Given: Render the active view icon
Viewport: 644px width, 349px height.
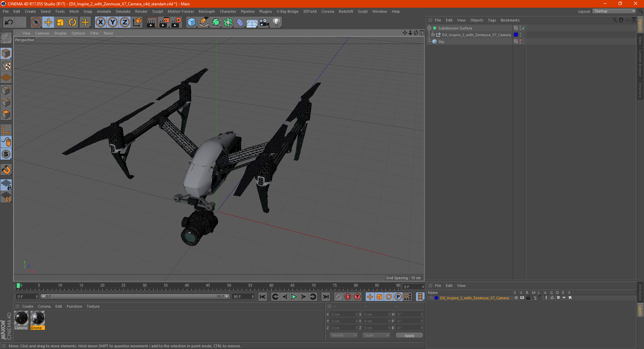Looking at the screenshot, I should (x=152, y=22).
